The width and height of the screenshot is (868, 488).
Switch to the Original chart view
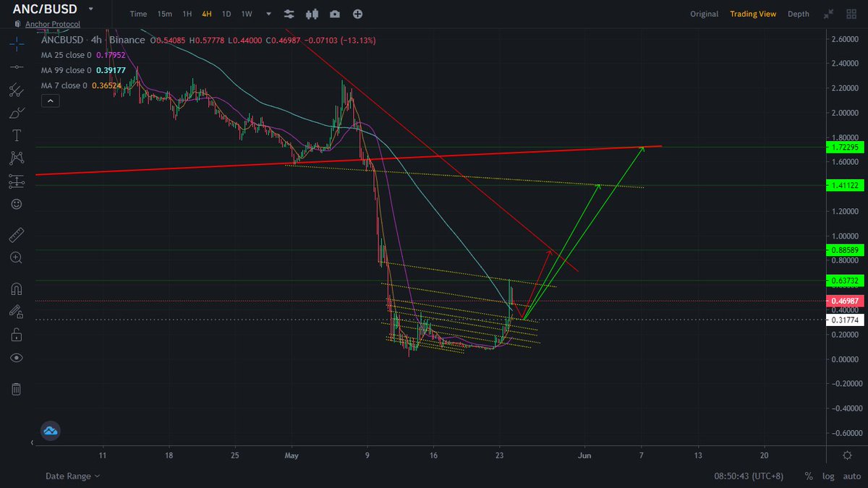pos(704,14)
